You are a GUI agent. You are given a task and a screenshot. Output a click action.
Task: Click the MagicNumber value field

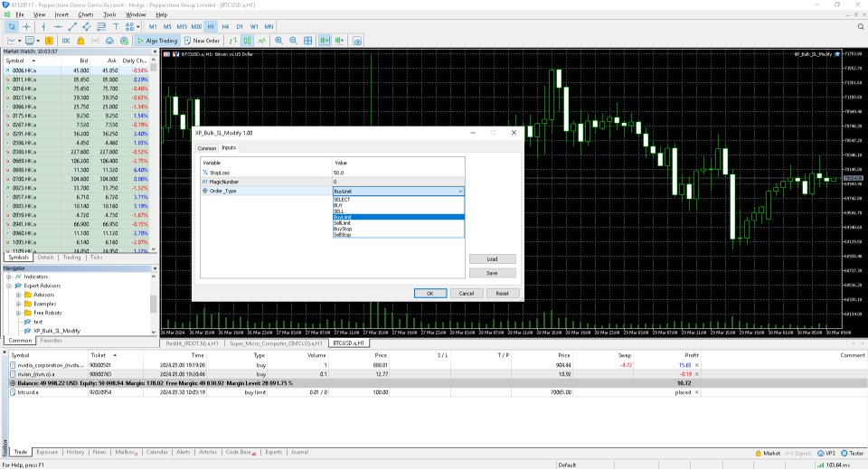tap(398, 182)
